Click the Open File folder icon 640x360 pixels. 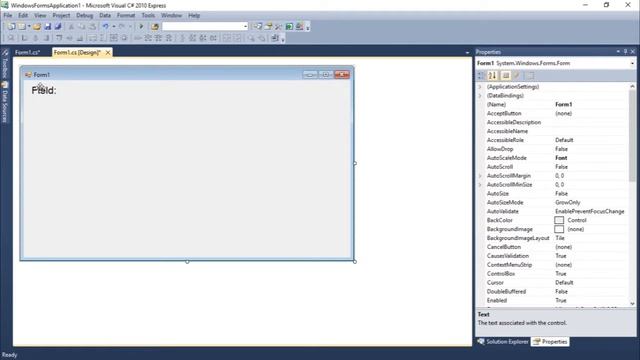click(37, 27)
